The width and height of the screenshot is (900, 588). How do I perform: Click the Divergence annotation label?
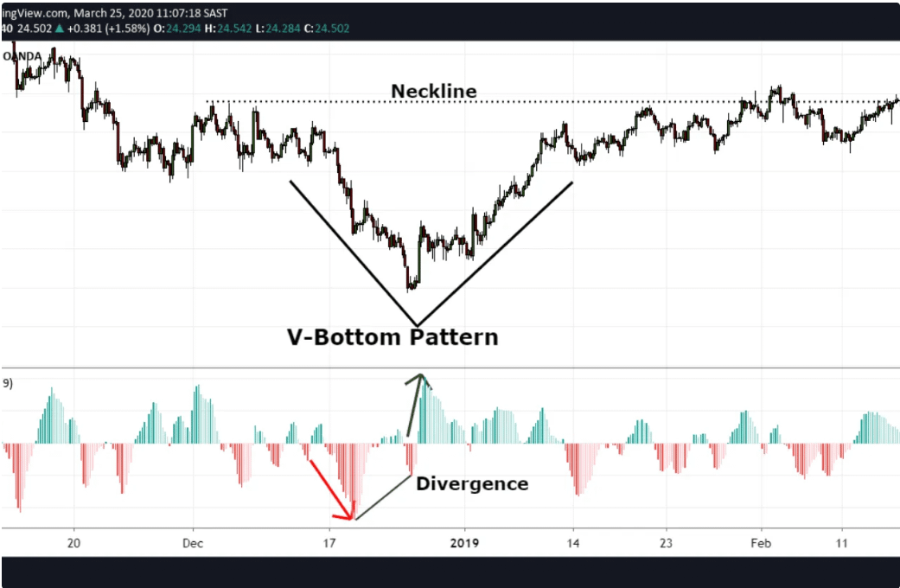tap(472, 483)
